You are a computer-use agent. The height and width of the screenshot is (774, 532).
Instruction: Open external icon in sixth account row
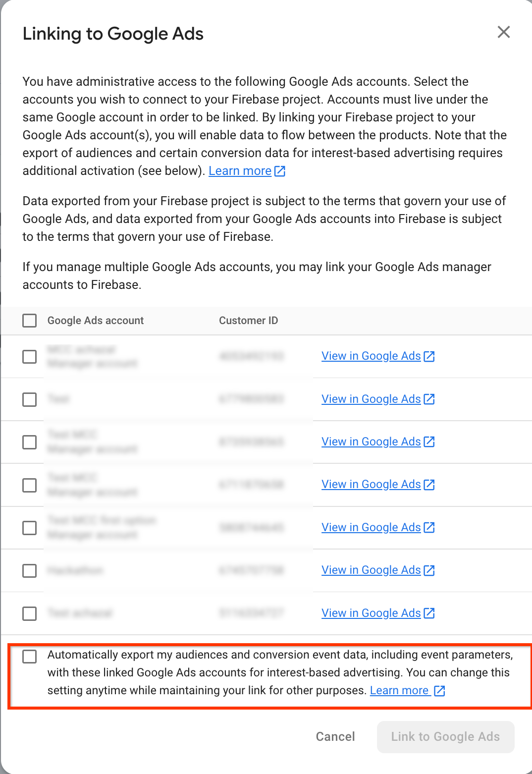(429, 570)
